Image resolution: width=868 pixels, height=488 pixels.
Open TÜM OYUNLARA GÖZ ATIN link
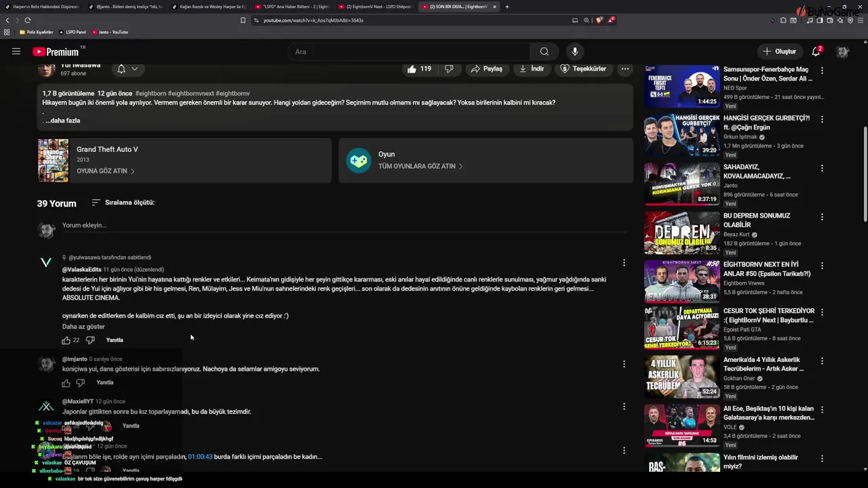(x=420, y=166)
